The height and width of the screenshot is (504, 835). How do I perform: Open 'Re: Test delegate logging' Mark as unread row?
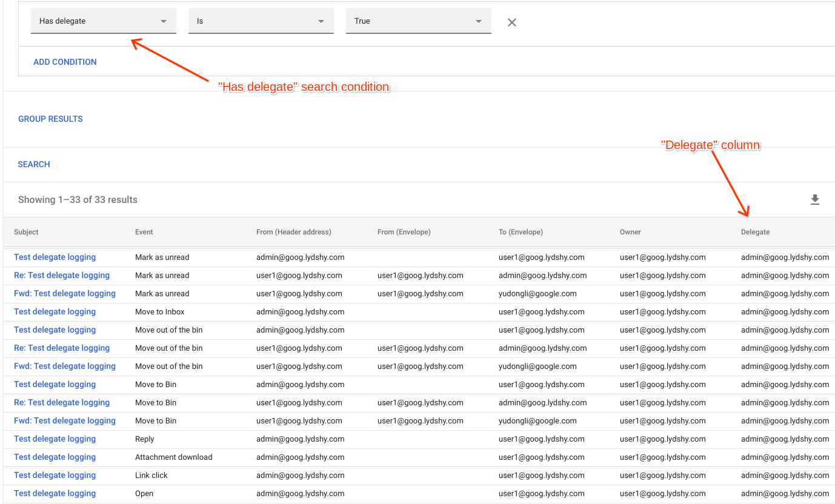62,276
